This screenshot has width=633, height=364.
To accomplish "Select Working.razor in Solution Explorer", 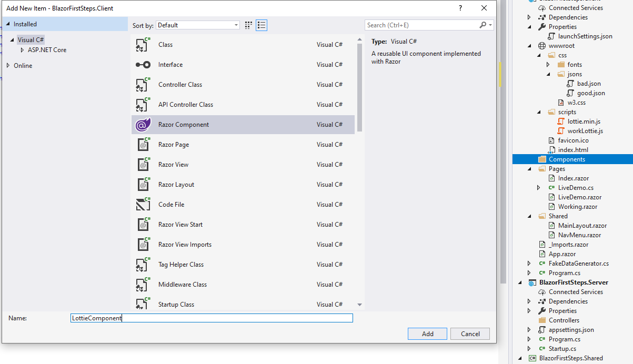I will [x=578, y=207].
